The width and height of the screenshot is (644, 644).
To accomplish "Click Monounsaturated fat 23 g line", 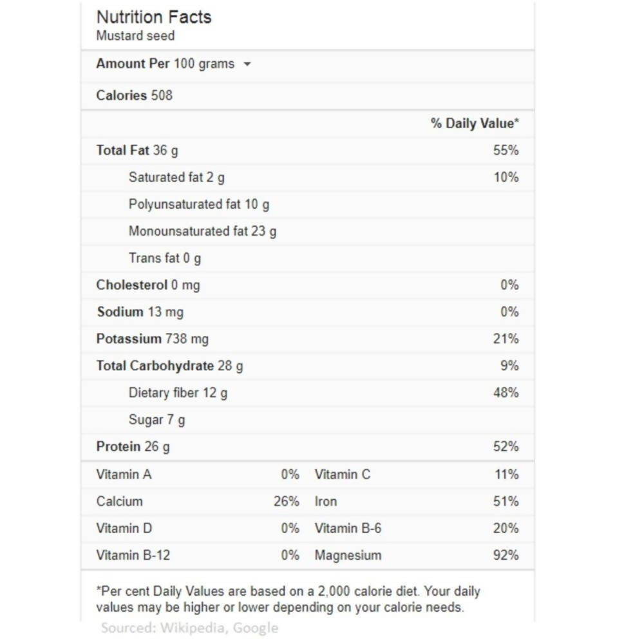I will coord(202,231).
